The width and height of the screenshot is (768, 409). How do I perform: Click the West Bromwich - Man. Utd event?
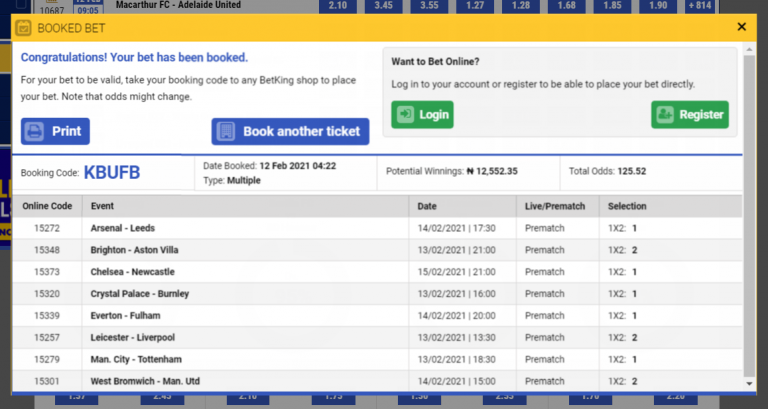point(145,381)
